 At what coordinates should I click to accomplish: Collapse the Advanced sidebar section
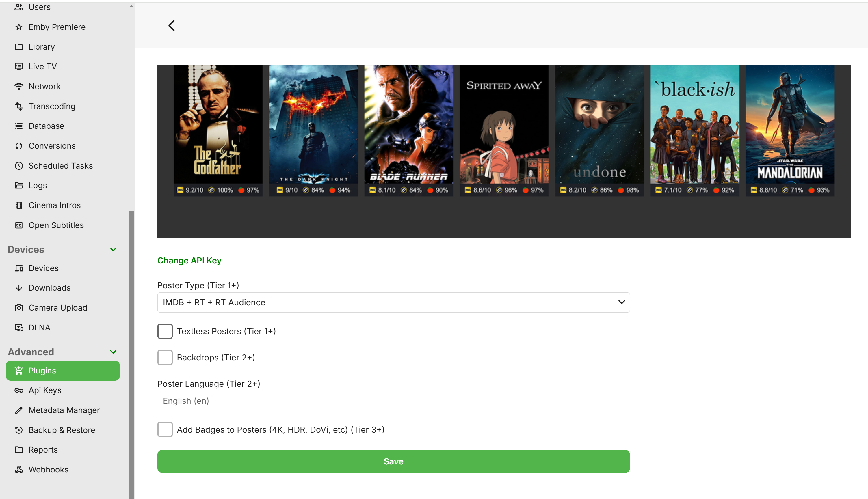point(113,352)
